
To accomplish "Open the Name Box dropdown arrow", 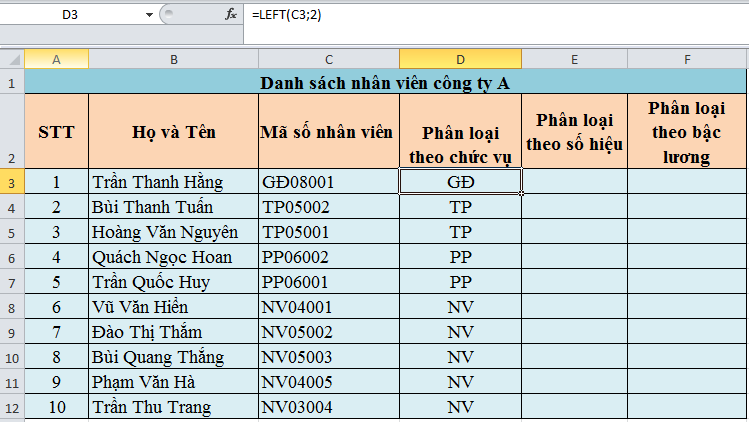I will (x=149, y=15).
